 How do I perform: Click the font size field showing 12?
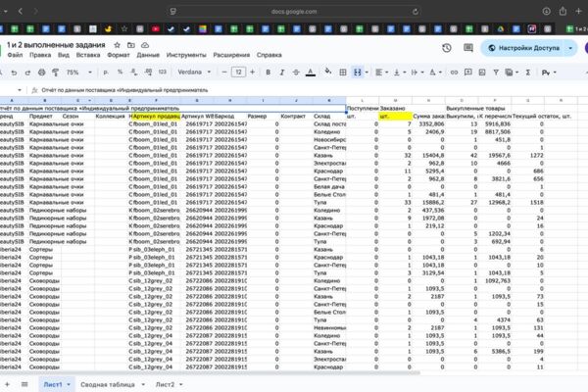point(238,72)
